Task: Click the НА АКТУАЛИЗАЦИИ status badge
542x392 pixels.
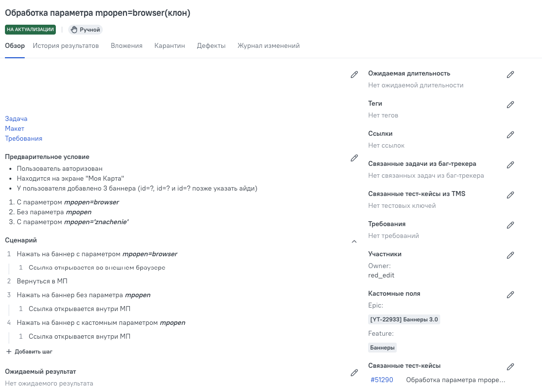Action: tap(30, 30)
